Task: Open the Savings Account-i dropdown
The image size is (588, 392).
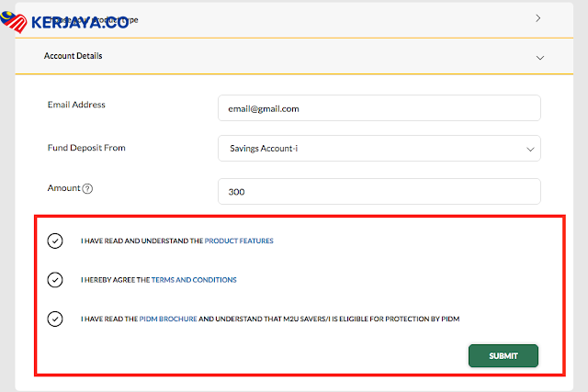Action: 367,149
